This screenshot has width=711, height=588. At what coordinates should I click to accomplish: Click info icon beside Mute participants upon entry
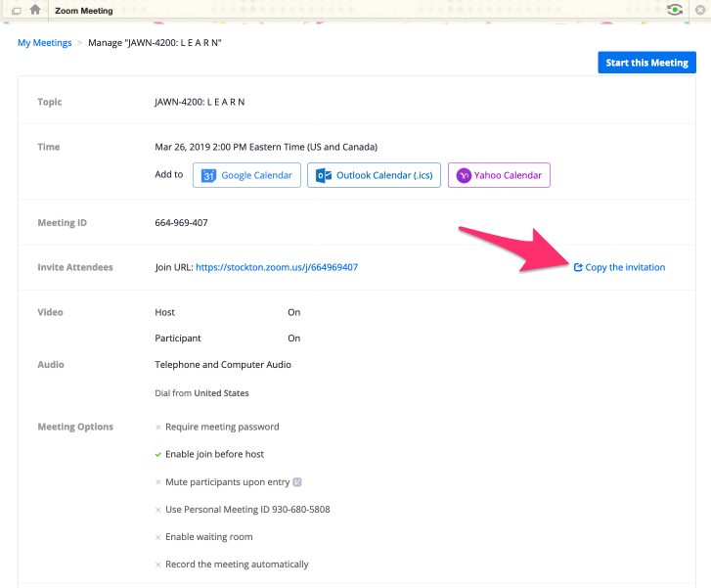tap(297, 481)
